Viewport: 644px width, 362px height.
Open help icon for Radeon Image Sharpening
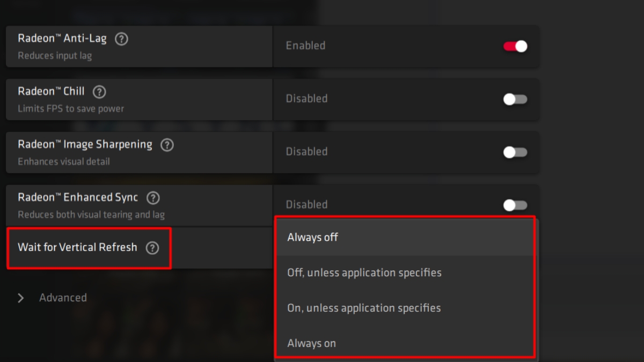click(x=167, y=145)
